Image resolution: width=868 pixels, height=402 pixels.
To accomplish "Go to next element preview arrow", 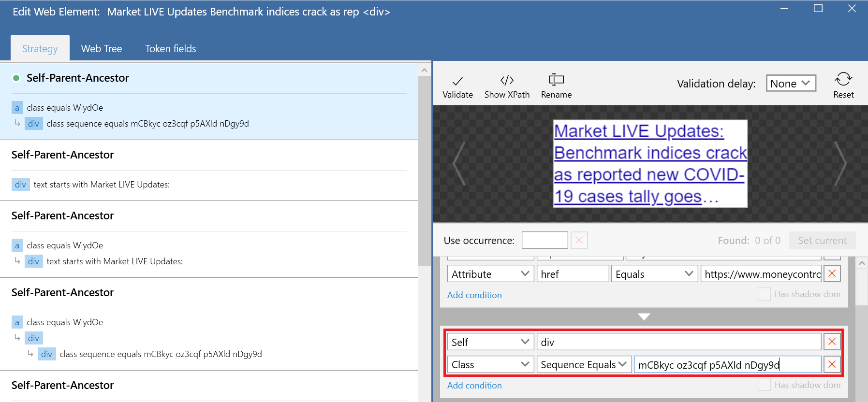I will [841, 164].
